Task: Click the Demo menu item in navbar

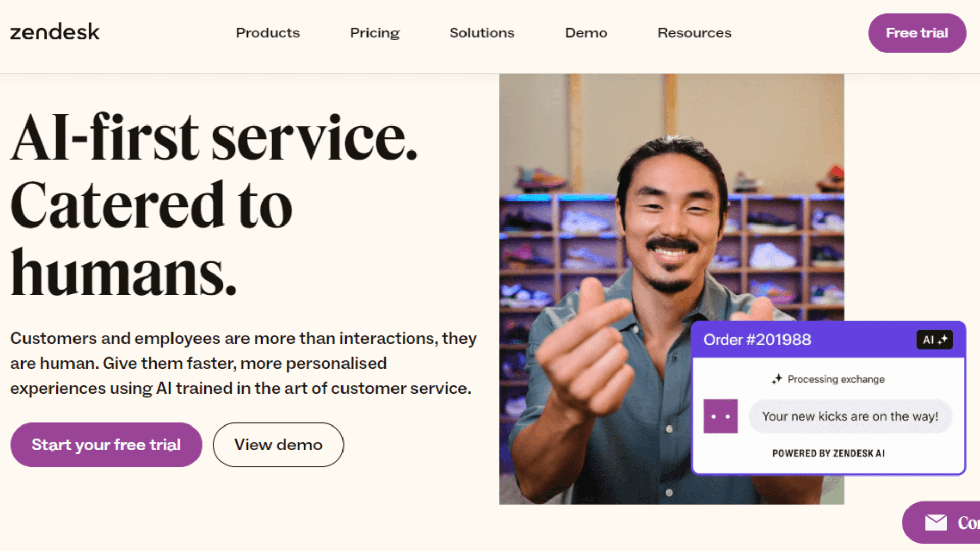Action: [585, 32]
